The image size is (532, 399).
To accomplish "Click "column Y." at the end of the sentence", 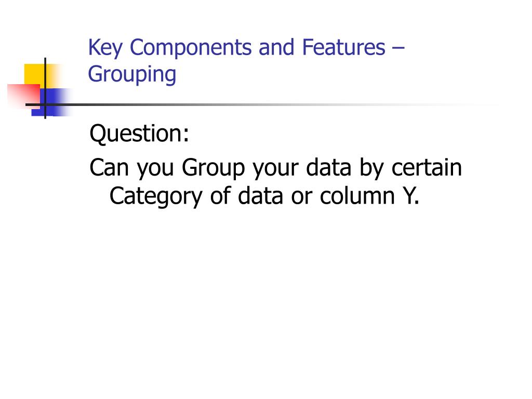I will 369,196.
